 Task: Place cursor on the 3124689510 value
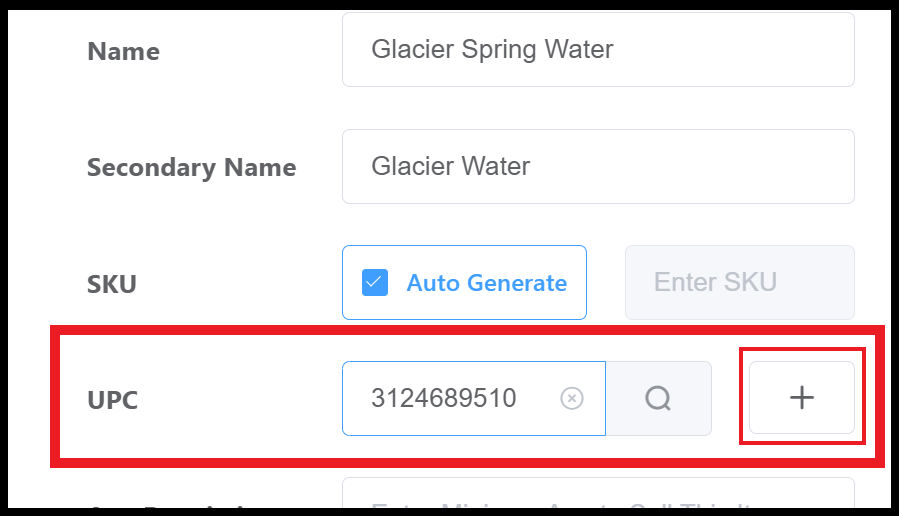click(x=443, y=399)
